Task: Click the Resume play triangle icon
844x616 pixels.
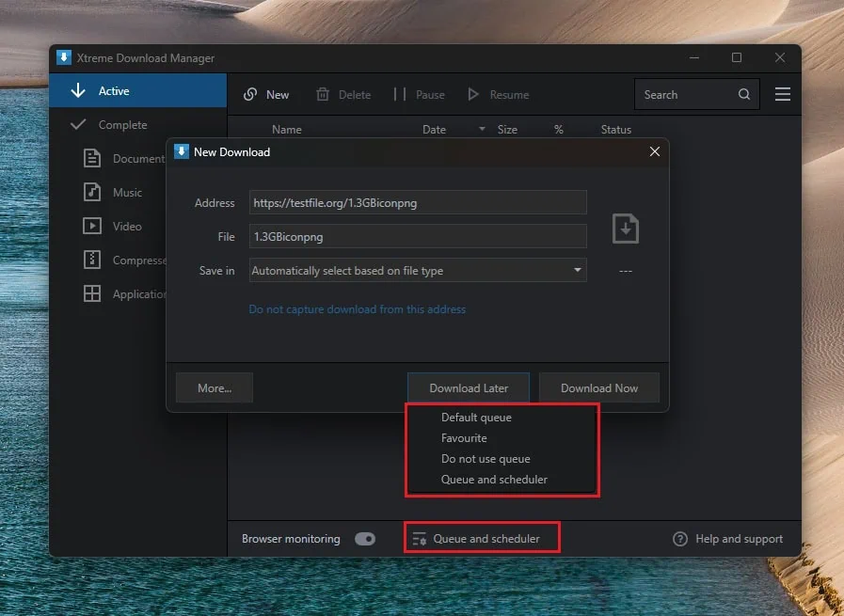Action: click(x=473, y=95)
